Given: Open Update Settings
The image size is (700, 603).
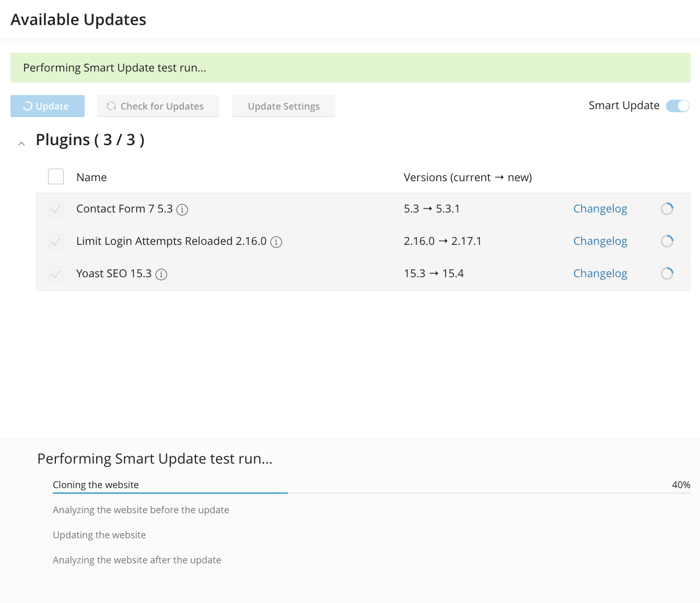Looking at the screenshot, I should (x=283, y=106).
